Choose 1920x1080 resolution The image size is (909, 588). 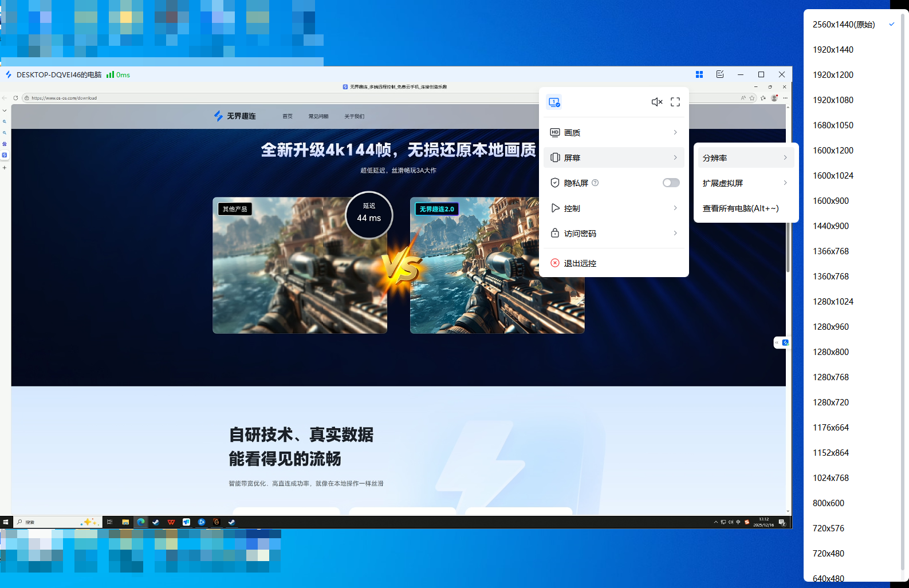pos(853,100)
